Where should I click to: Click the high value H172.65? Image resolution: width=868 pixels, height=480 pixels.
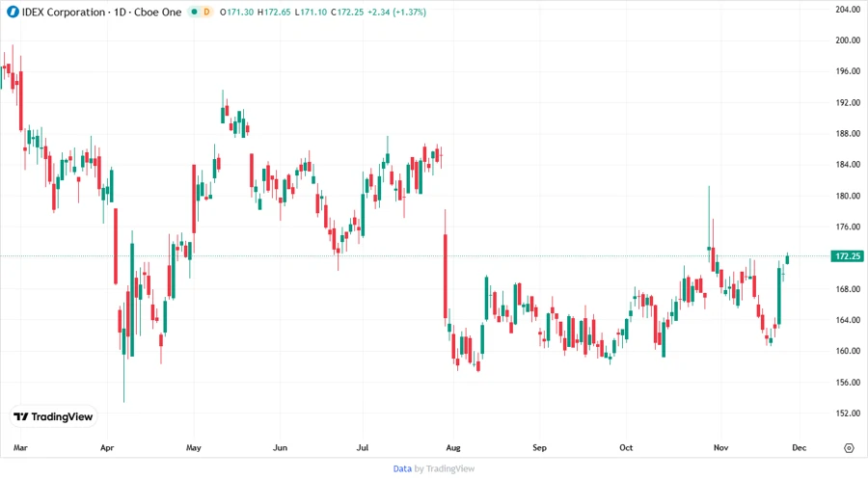tap(274, 13)
